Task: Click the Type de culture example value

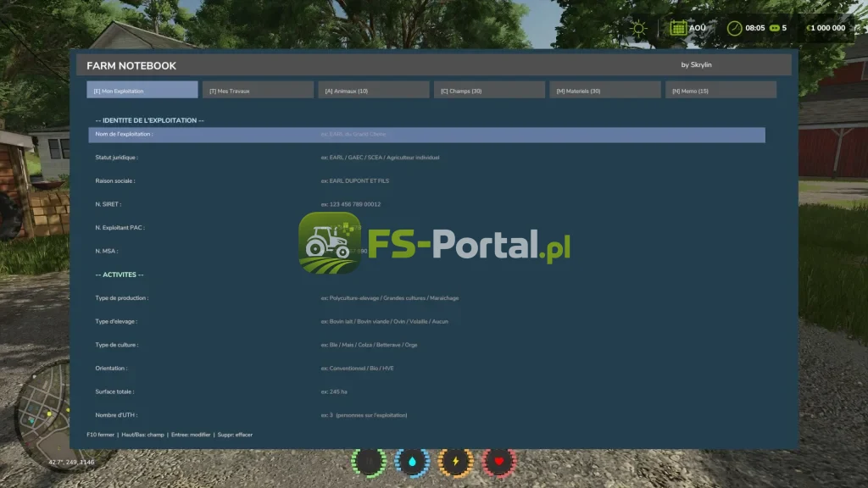Action: [x=369, y=345]
